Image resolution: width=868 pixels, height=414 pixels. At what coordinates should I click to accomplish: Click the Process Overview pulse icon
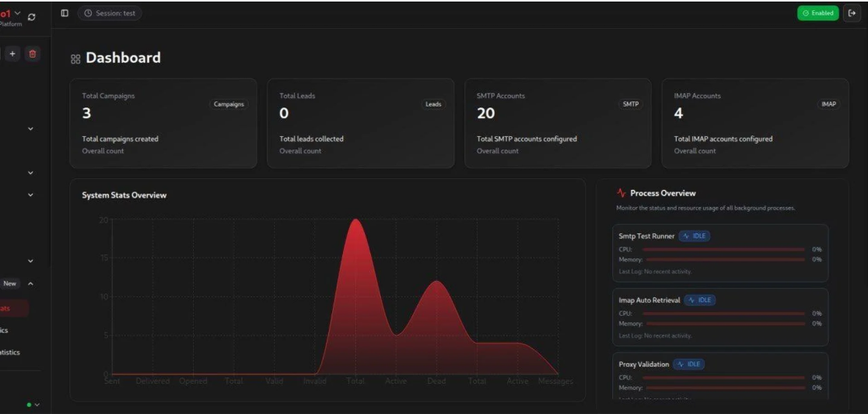621,193
